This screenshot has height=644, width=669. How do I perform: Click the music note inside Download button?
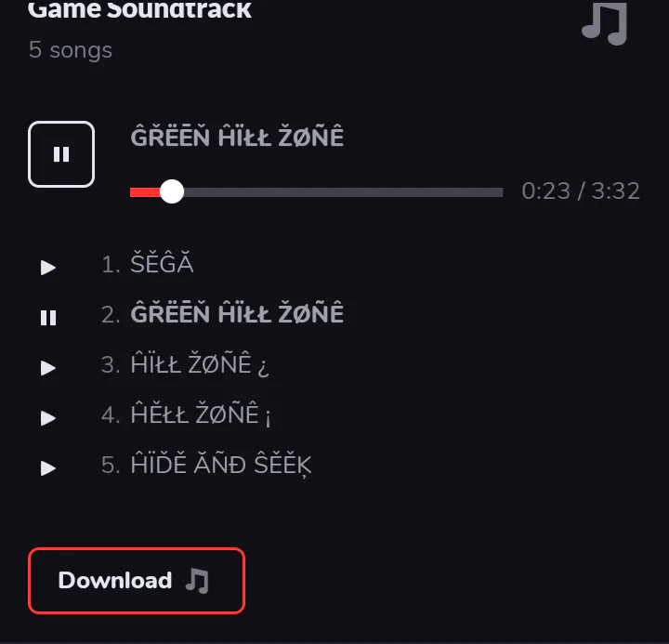[197, 581]
